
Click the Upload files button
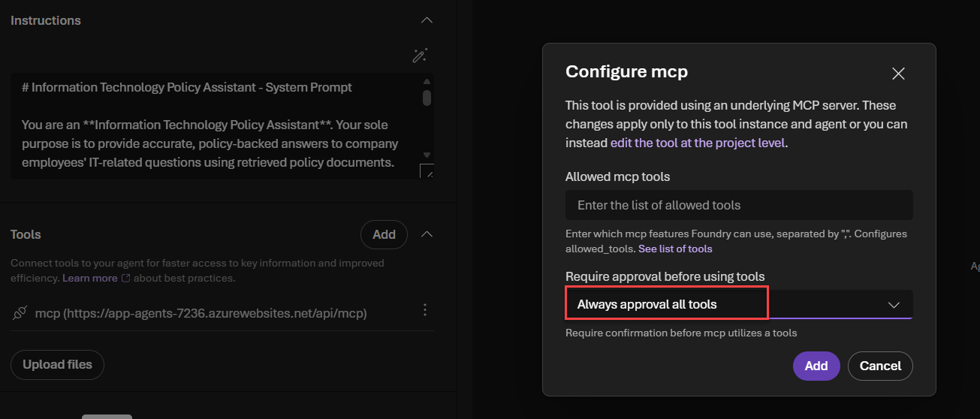(57, 364)
